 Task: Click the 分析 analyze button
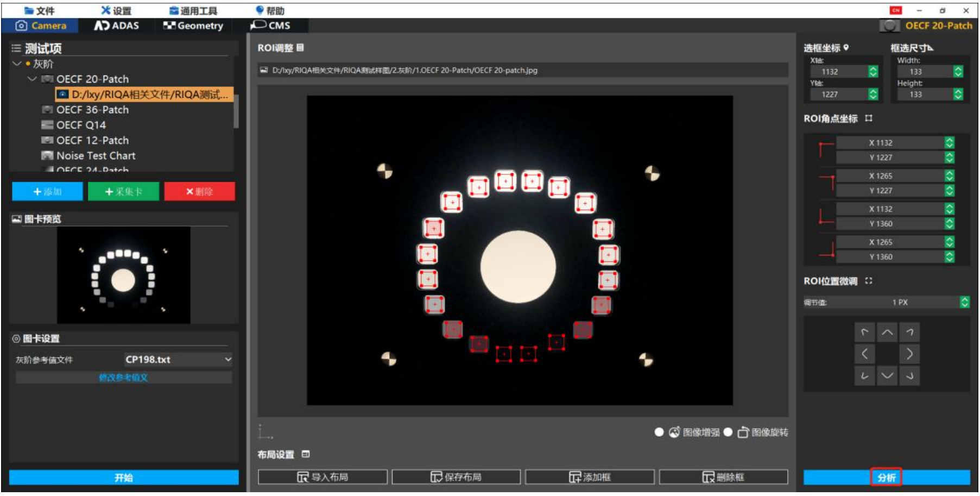point(887,478)
